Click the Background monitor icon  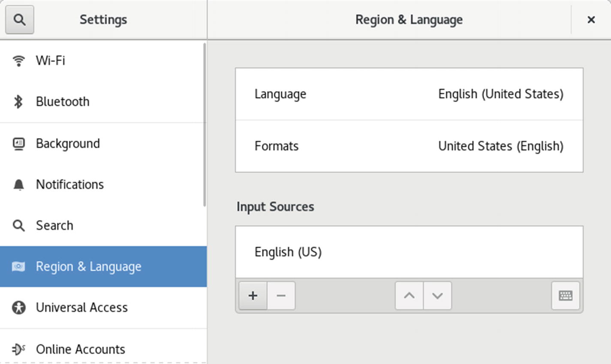pos(18,144)
